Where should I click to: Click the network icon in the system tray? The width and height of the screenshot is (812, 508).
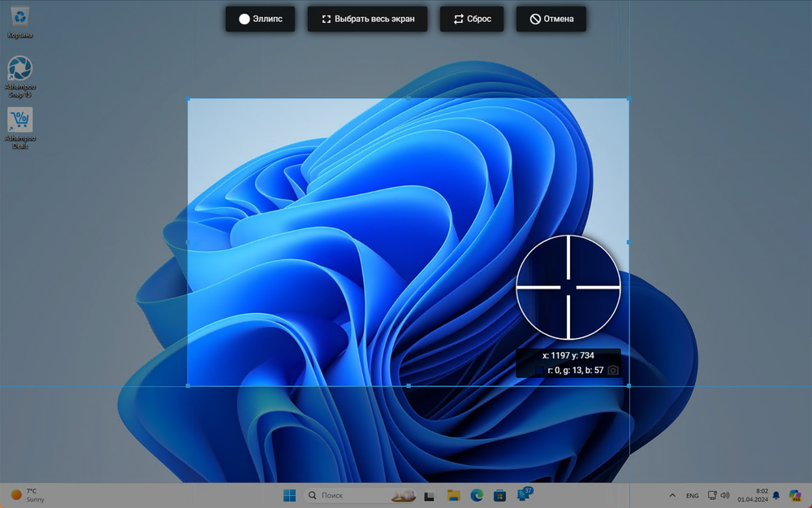coord(712,496)
